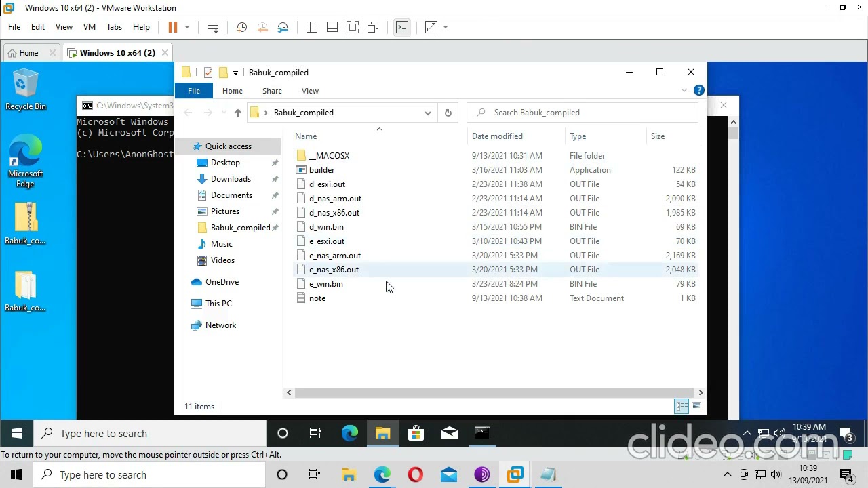Click the Properties checkmark quick-access icon
Image resolution: width=868 pixels, height=488 pixels.
pos(208,73)
